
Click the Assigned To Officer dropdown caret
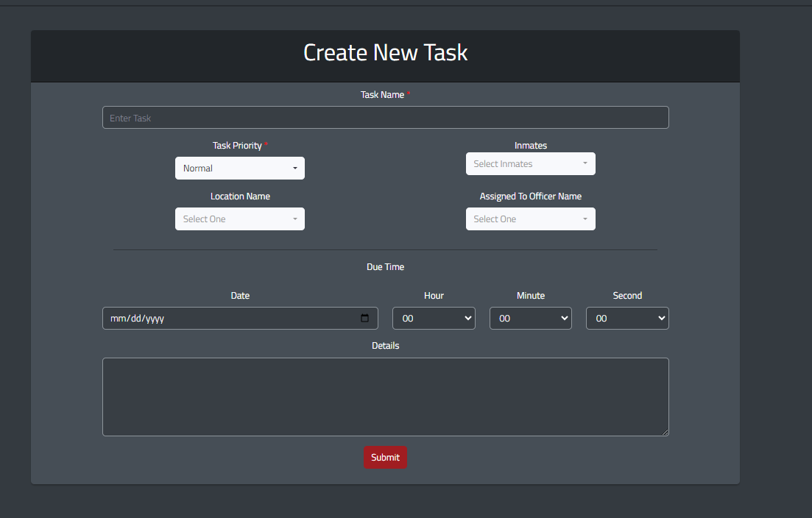tap(585, 219)
